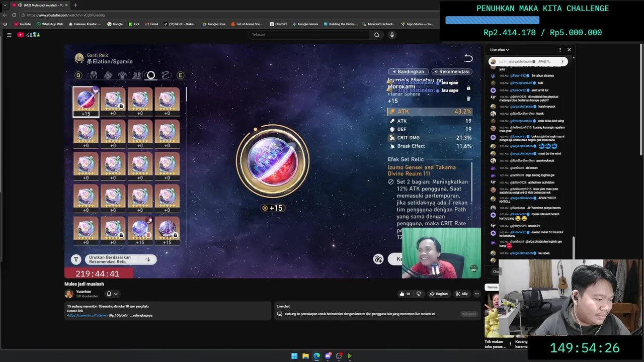
Task: Open the Kick bookmark
Action: pos(133,24)
